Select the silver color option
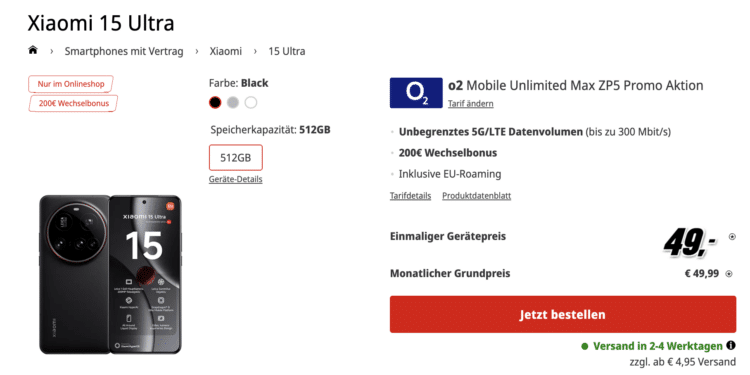Image resolution: width=750 pixels, height=375 pixels. (x=232, y=102)
